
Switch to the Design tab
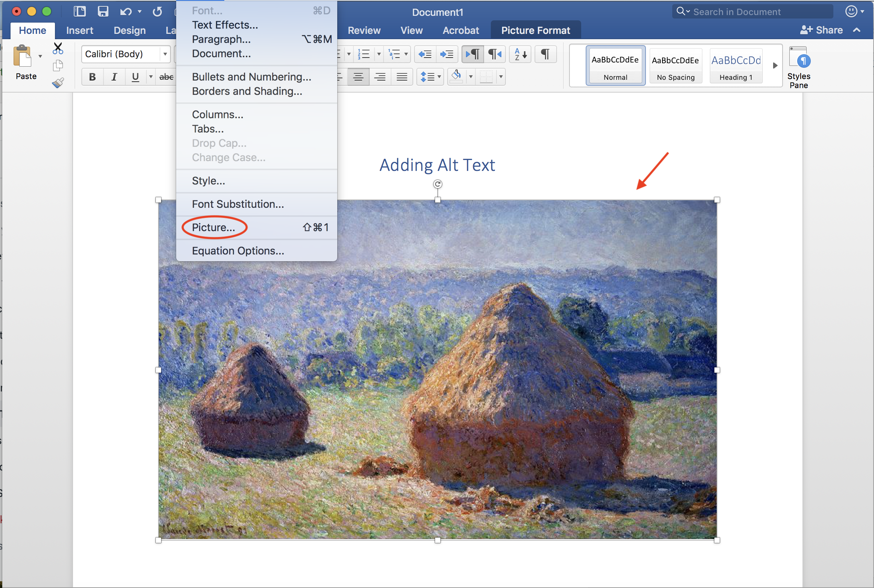129,30
